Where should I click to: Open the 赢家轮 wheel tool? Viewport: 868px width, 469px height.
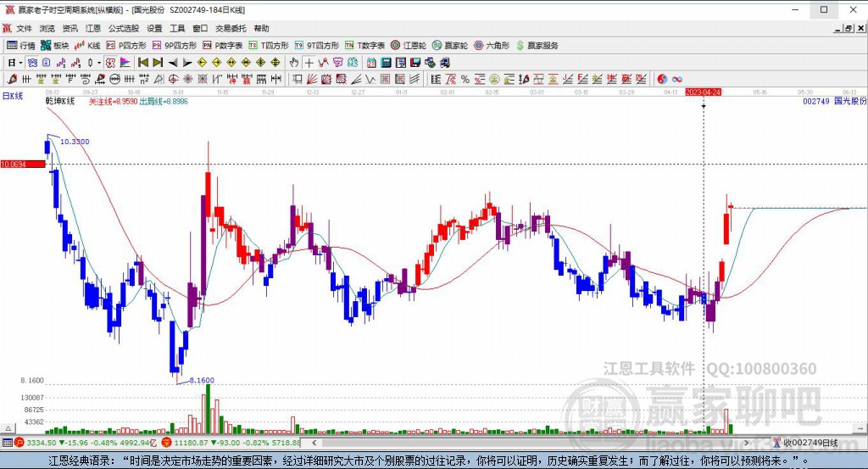pos(450,46)
